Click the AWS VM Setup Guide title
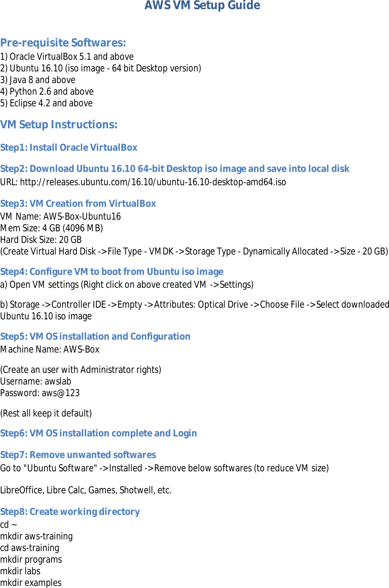The image size is (389, 588). (x=202, y=5)
